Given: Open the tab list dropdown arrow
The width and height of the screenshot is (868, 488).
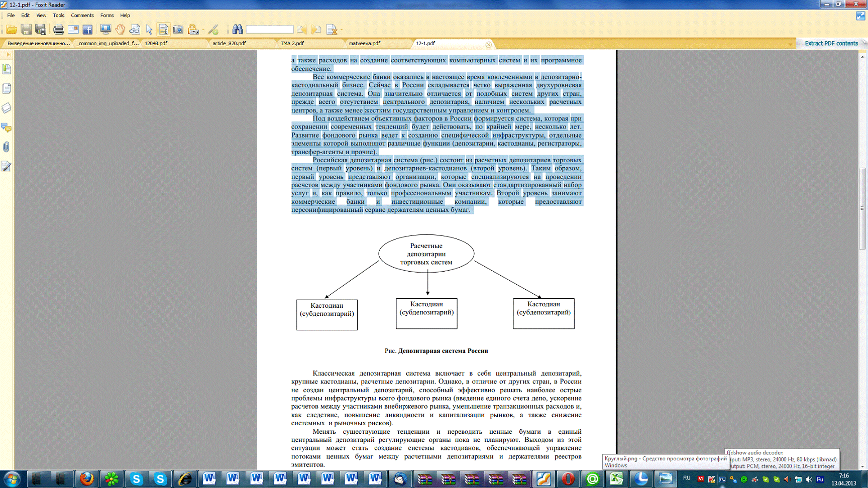Looking at the screenshot, I should pos(790,44).
